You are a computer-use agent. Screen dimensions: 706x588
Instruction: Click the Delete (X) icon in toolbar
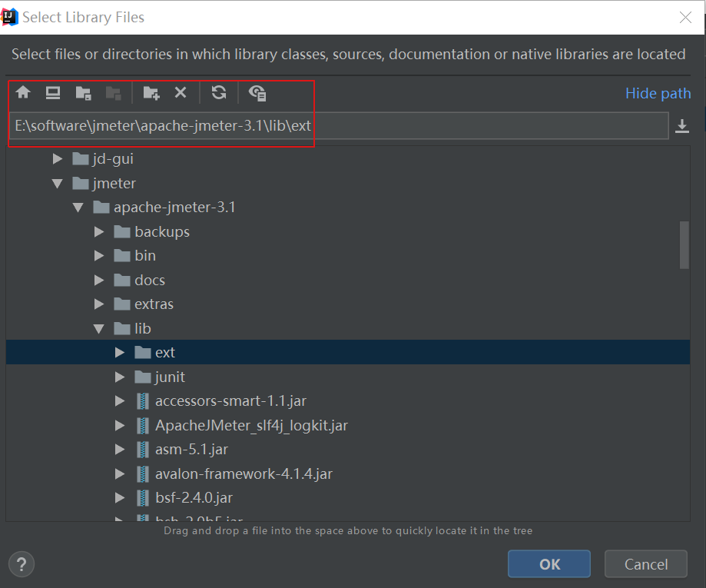tap(181, 92)
